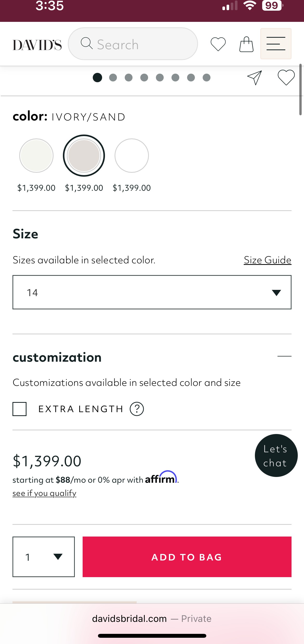Open the hamburger menu
Viewport: 304px width, 644px height.
(276, 44)
